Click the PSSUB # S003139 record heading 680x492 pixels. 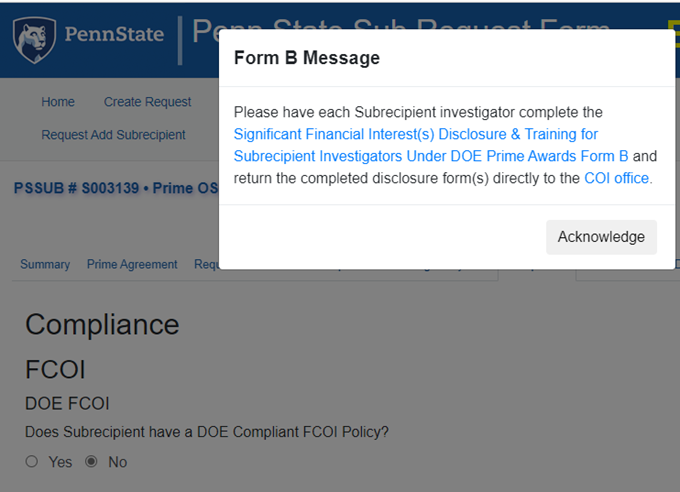pos(115,188)
